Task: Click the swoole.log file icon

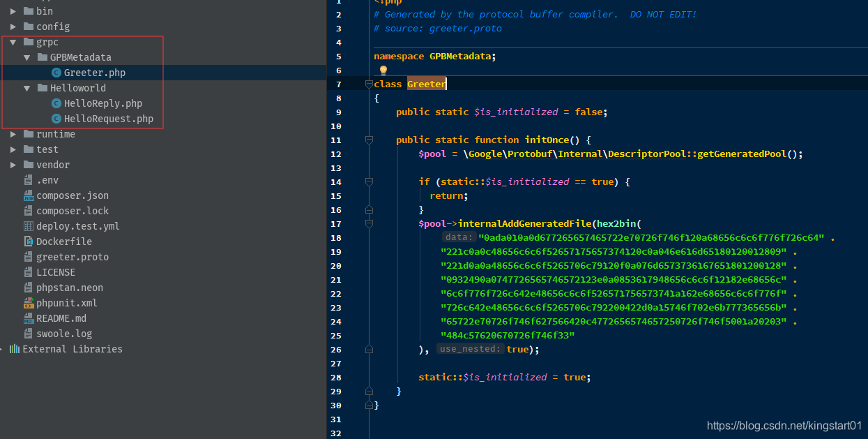Action: pyautogui.click(x=29, y=334)
